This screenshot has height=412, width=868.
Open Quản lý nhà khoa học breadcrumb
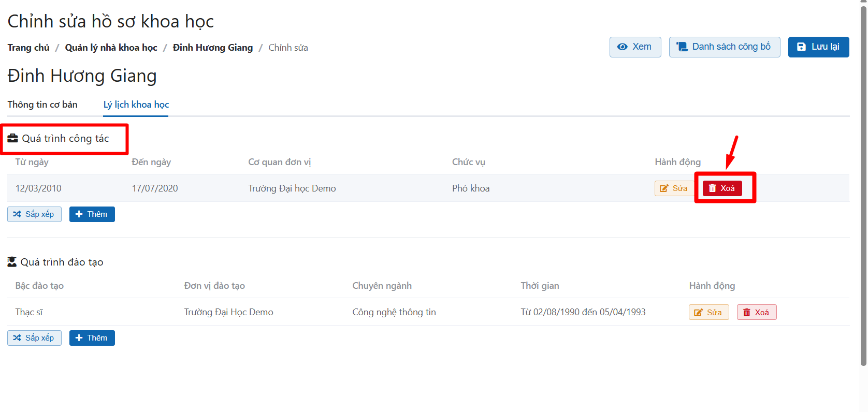[x=111, y=48]
